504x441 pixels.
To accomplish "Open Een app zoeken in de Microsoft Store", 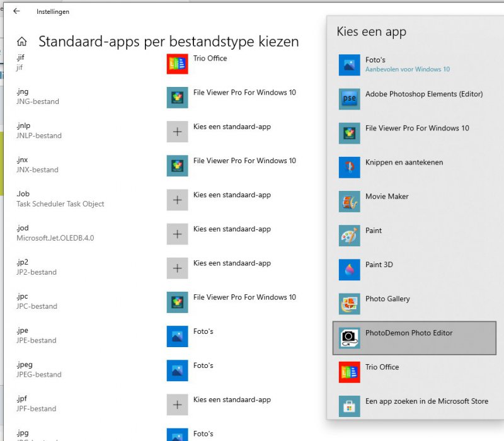I will tap(415, 406).
